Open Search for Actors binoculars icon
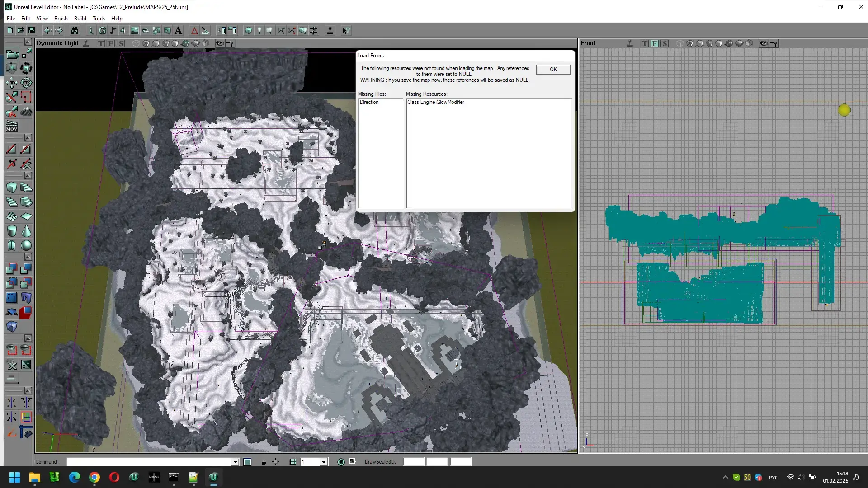This screenshot has width=868, height=488. click(x=75, y=31)
